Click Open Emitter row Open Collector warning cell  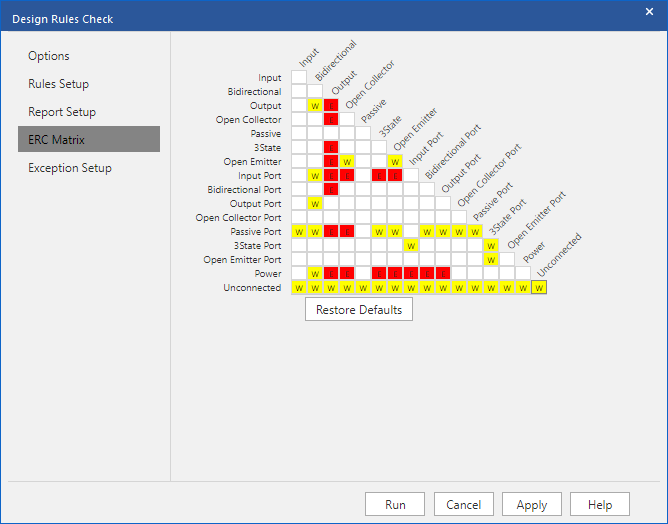tap(347, 162)
